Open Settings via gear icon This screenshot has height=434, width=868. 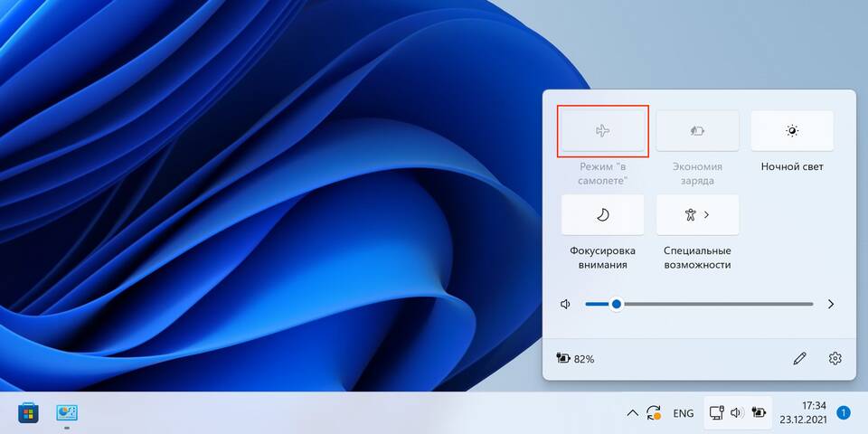(835, 359)
